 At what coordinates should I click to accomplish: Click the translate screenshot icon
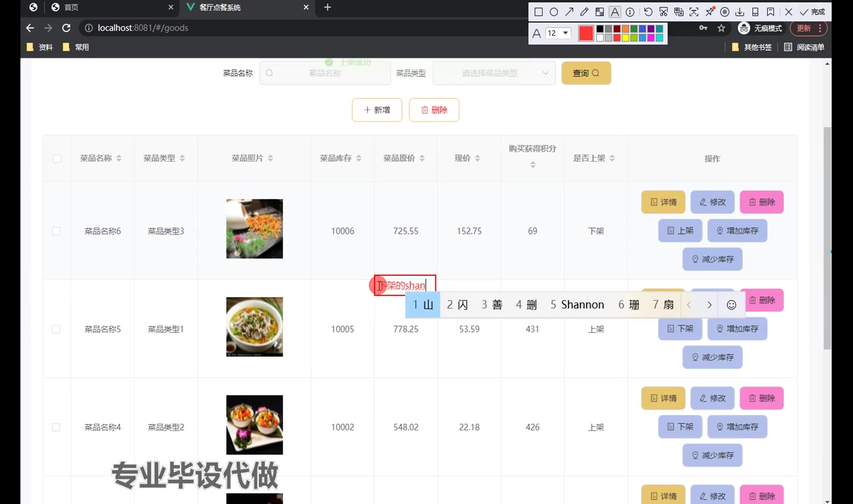pyautogui.click(x=679, y=12)
